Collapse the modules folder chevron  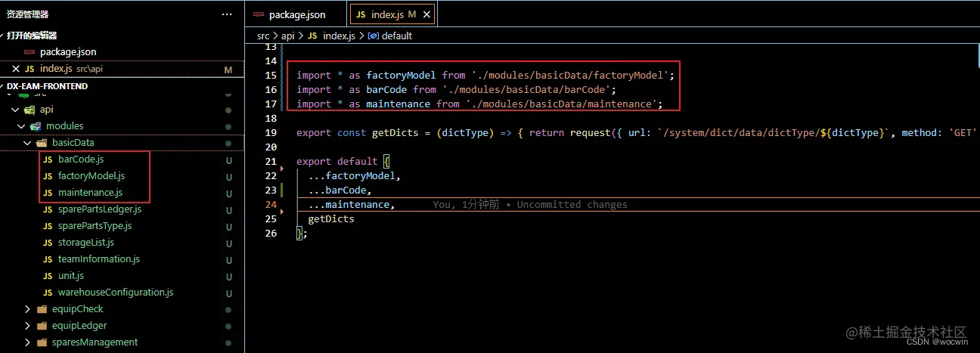pyautogui.click(x=22, y=126)
